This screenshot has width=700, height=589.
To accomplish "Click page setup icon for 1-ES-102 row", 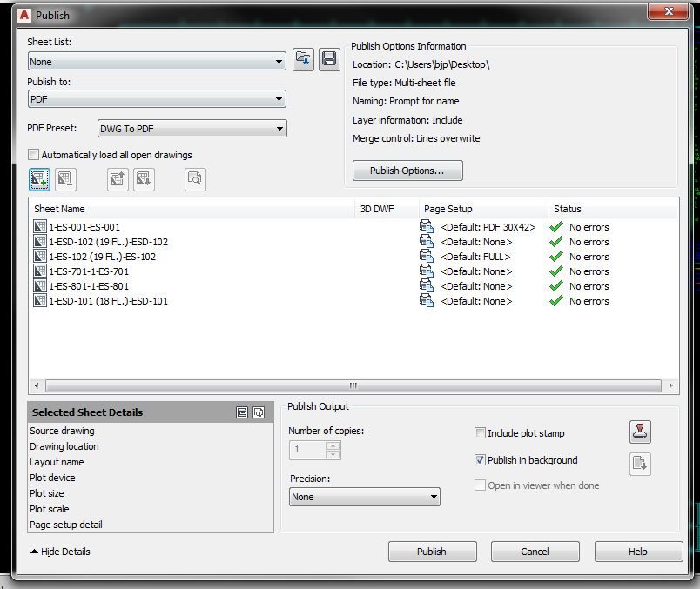I will tap(427, 256).
